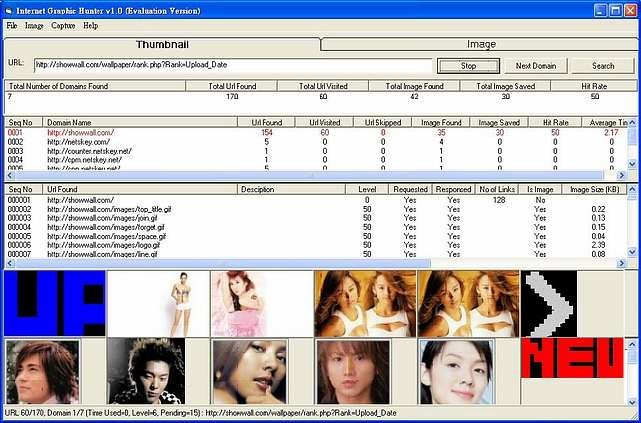The width and height of the screenshot is (641, 423).
Task: Click the Url Found column header in domain list
Action: pos(266,122)
